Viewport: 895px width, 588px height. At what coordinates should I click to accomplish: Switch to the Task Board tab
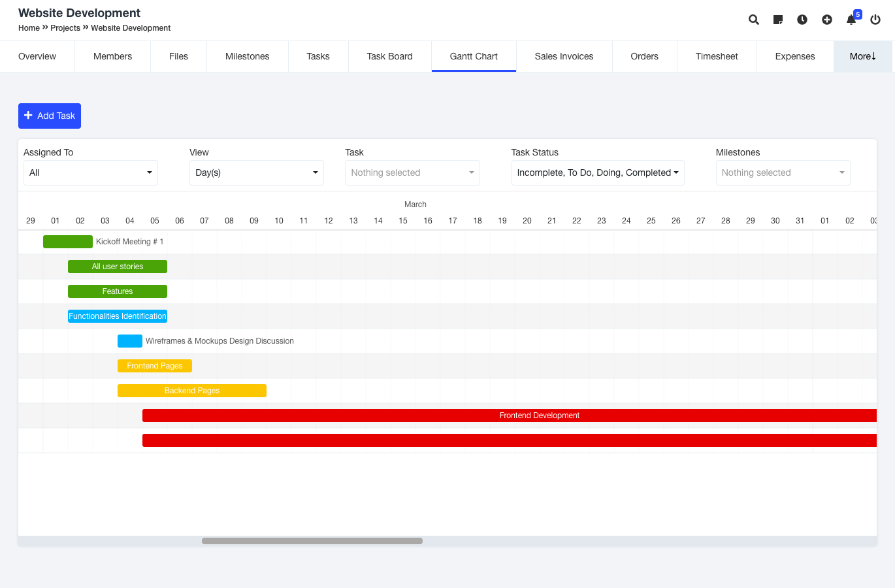click(389, 56)
